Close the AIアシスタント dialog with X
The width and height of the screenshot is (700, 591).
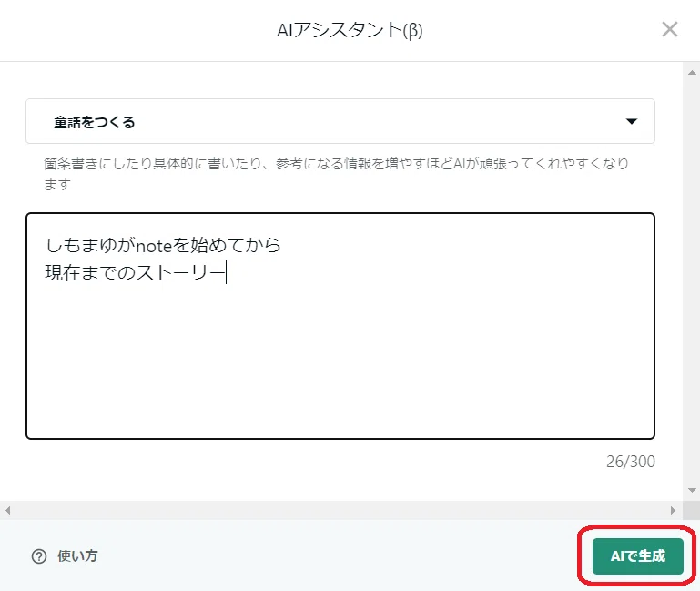(670, 29)
